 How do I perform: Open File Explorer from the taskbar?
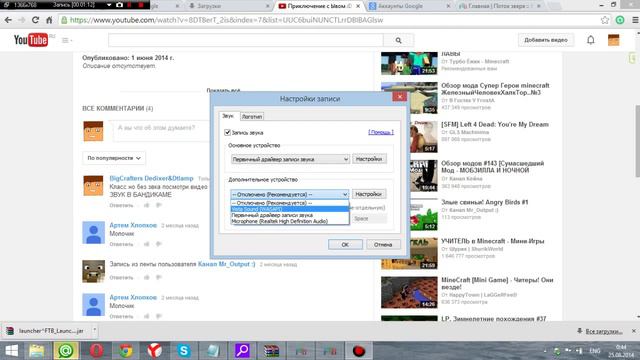(37, 351)
